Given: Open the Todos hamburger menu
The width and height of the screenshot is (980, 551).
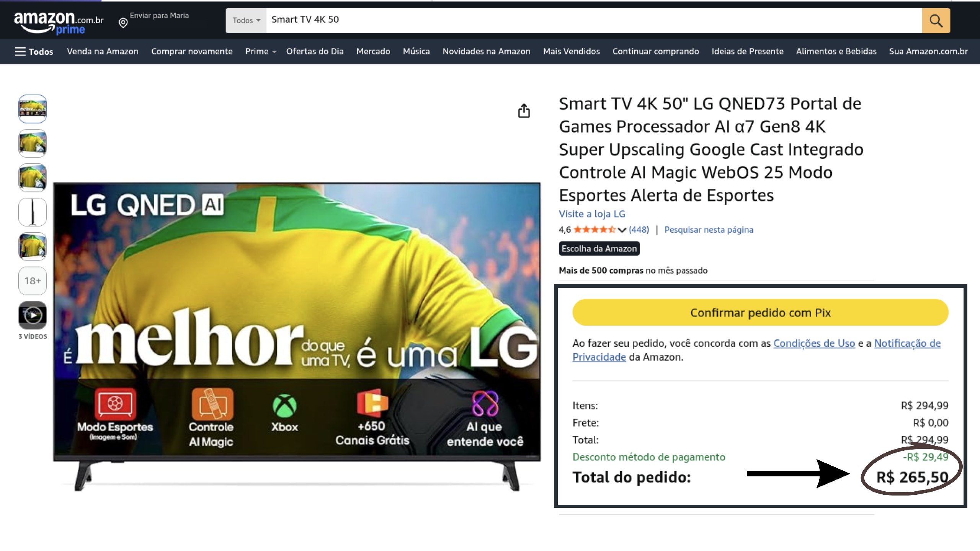Looking at the screenshot, I should 34,51.
